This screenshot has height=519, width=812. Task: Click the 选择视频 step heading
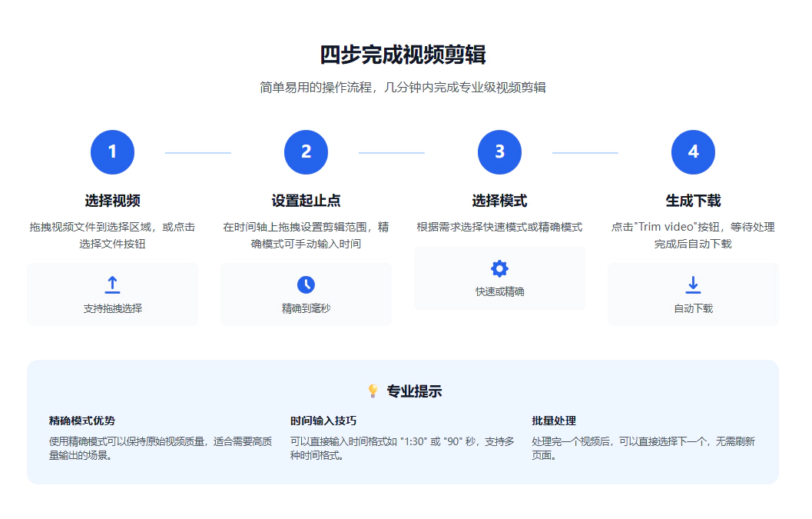112,201
